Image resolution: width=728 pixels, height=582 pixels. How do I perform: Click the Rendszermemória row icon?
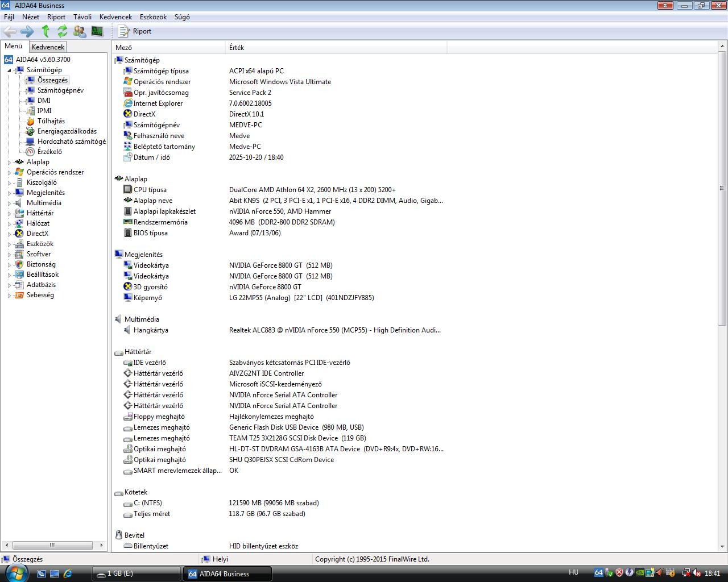pos(128,222)
